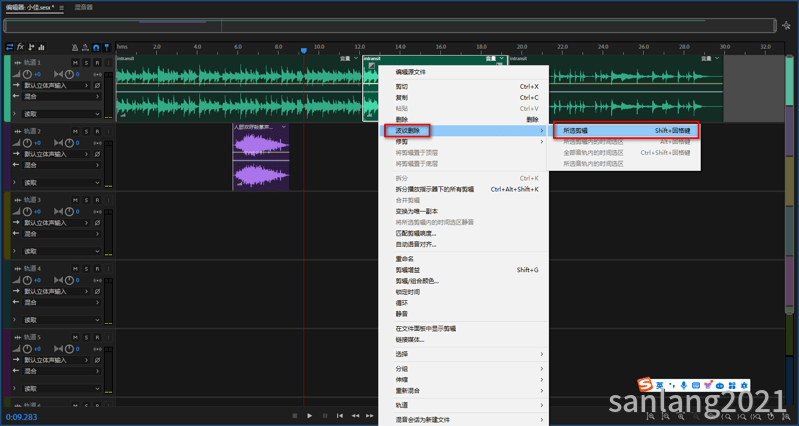Open 读取 automation dropdown on 轨道 5

pyautogui.click(x=62, y=389)
